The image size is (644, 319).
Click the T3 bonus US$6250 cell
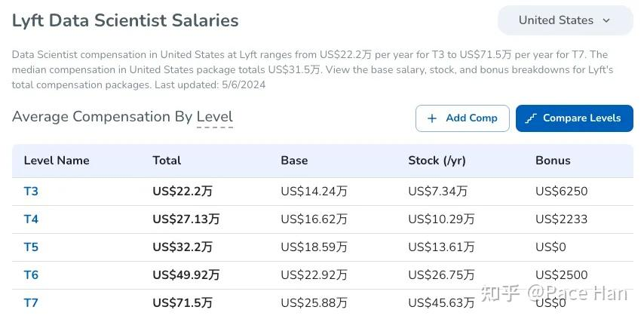pos(561,192)
